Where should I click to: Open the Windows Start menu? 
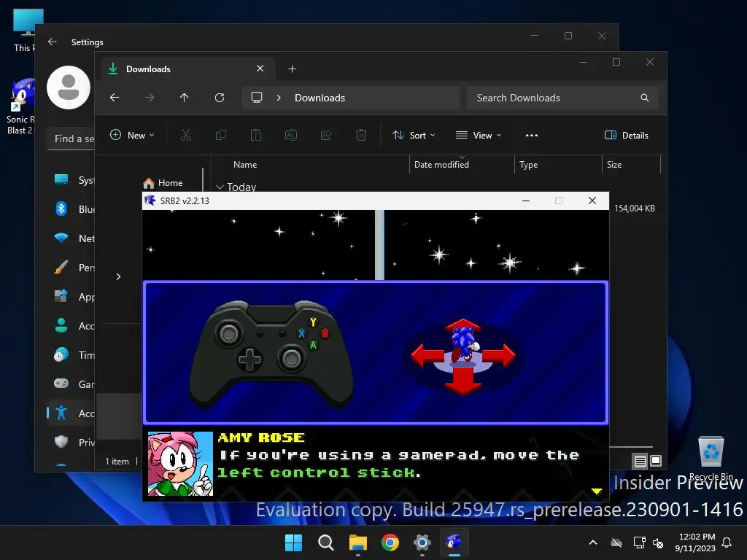(293, 542)
